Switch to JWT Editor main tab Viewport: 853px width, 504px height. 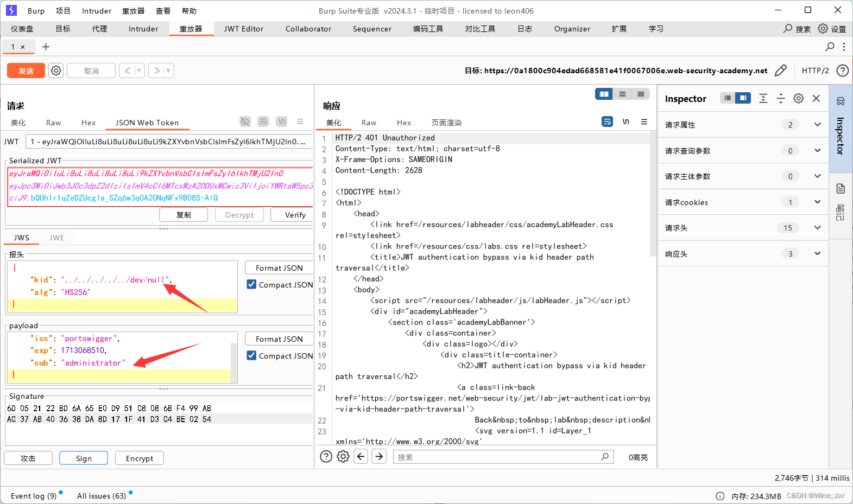(244, 29)
